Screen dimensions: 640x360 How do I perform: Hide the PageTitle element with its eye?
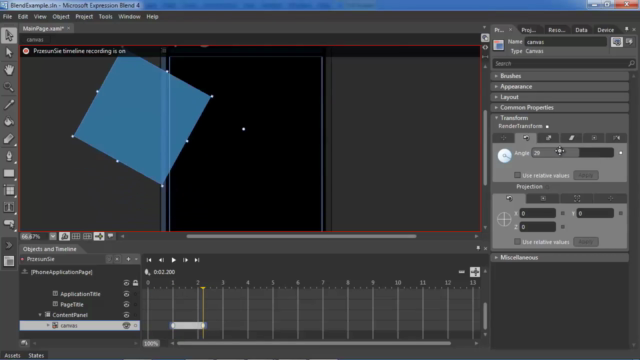click(127, 304)
